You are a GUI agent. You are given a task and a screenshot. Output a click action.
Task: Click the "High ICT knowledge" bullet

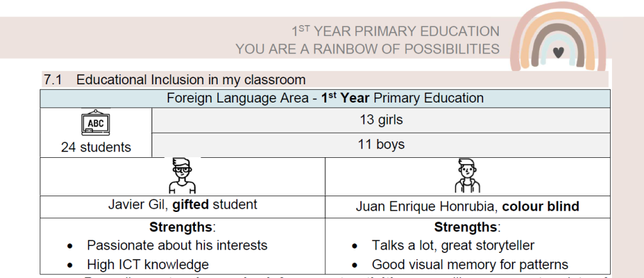click(x=148, y=265)
